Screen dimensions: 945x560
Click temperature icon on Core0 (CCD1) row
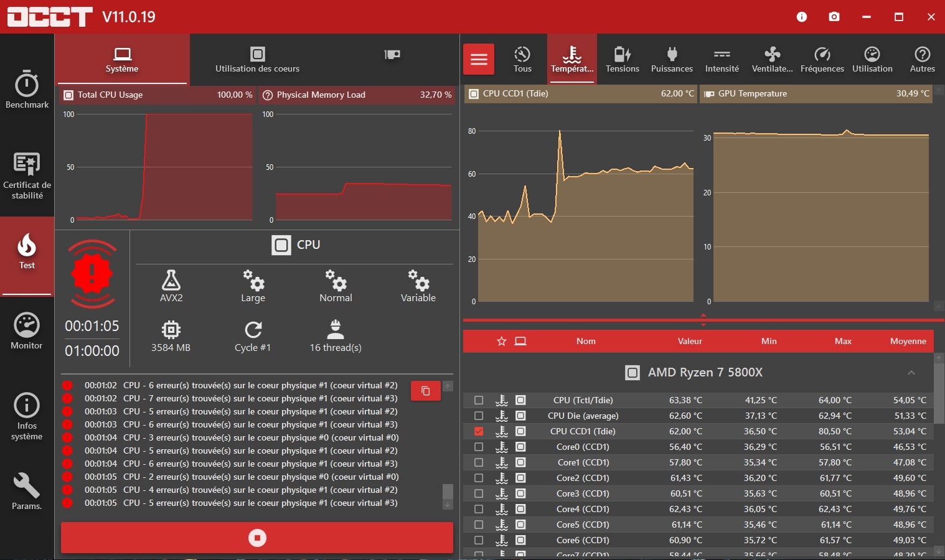(501, 447)
